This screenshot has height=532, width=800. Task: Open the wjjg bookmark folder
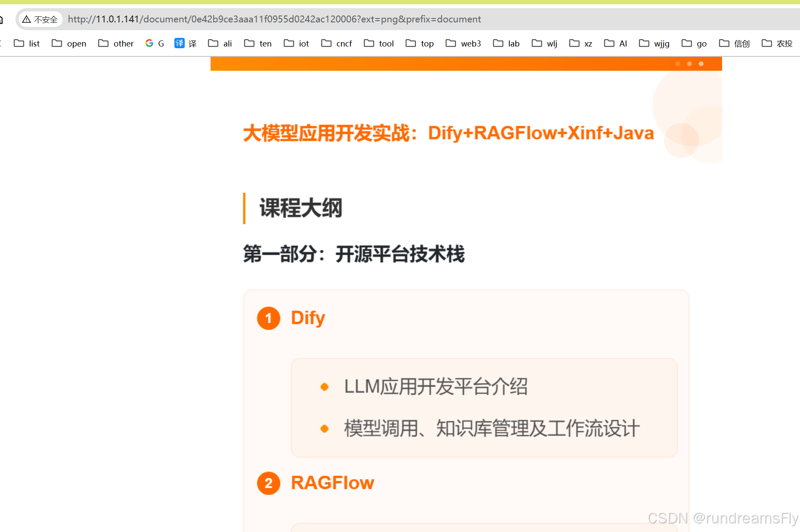(654, 43)
